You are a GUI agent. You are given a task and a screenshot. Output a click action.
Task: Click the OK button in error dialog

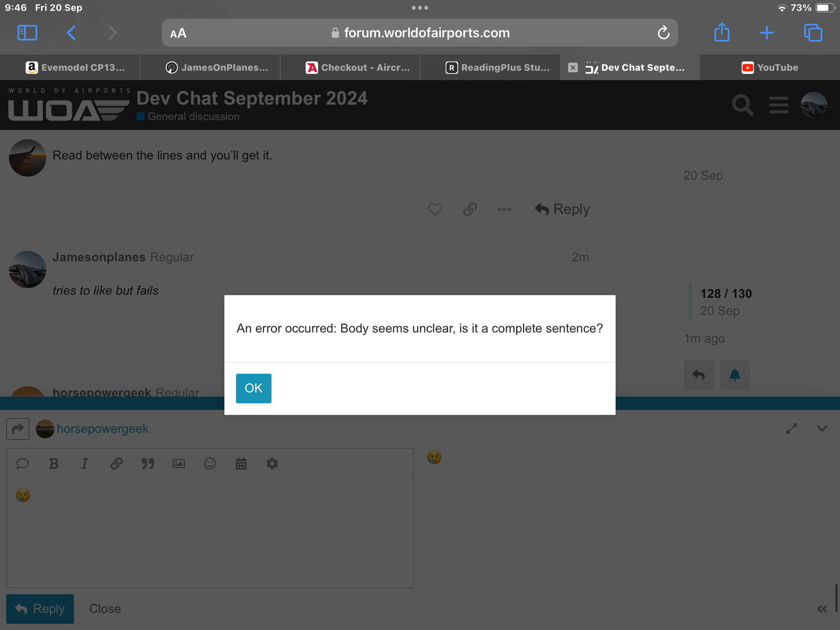(254, 388)
